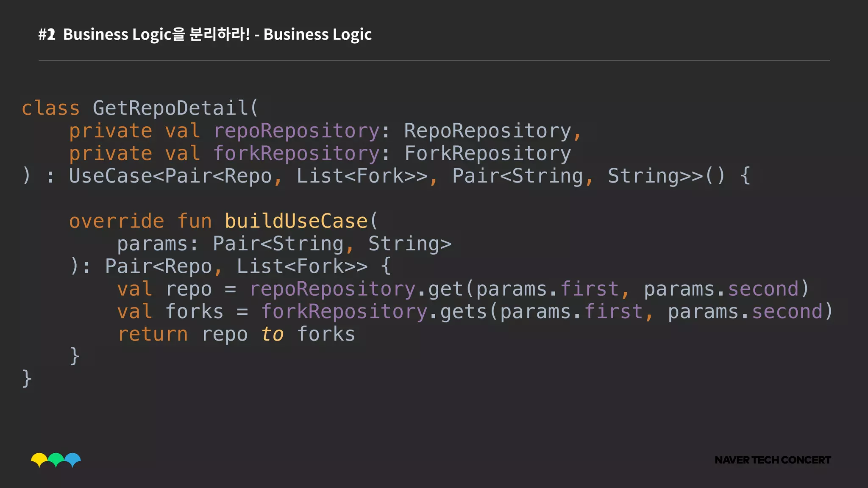
Task: Click 'override fun buildUseCase(' line
Action: click(x=223, y=221)
